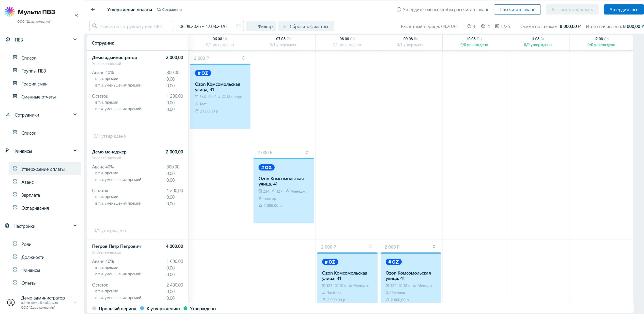Open the Ozon shift card with 546 parcels
This screenshot has width=644, height=314.
pyautogui.click(x=220, y=96)
